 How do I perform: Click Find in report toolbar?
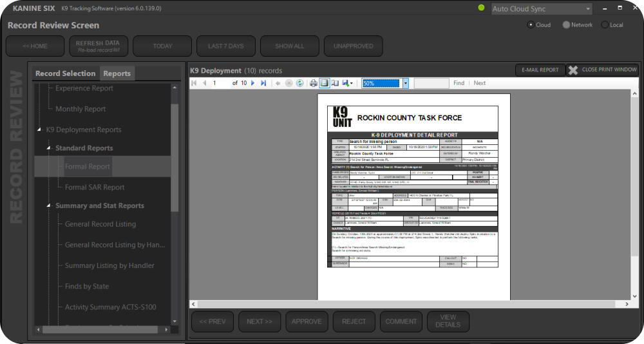(x=459, y=83)
